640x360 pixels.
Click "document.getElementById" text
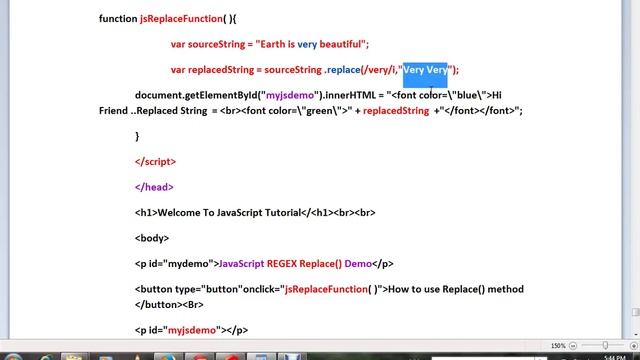pyautogui.click(x=196, y=95)
